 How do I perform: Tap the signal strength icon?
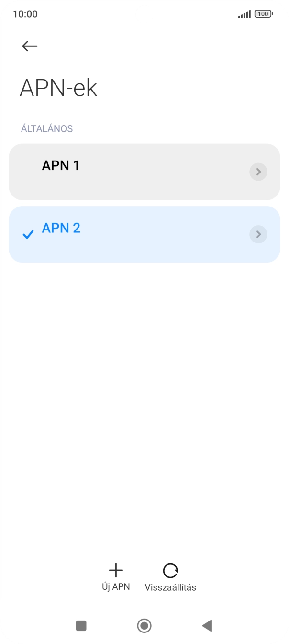coord(244,14)
